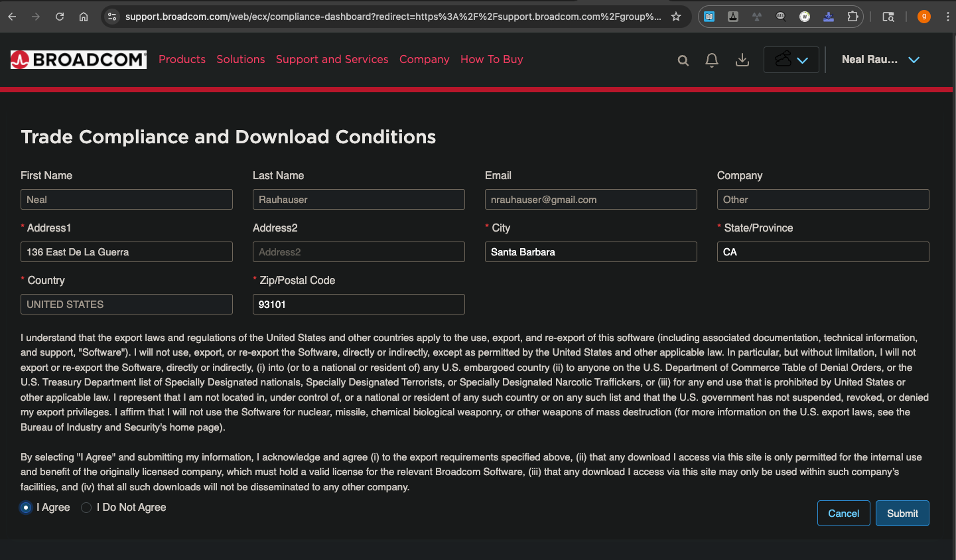Click the Last Name field
The height and width of the screenshot is (560, 956).
coord(359,200)
